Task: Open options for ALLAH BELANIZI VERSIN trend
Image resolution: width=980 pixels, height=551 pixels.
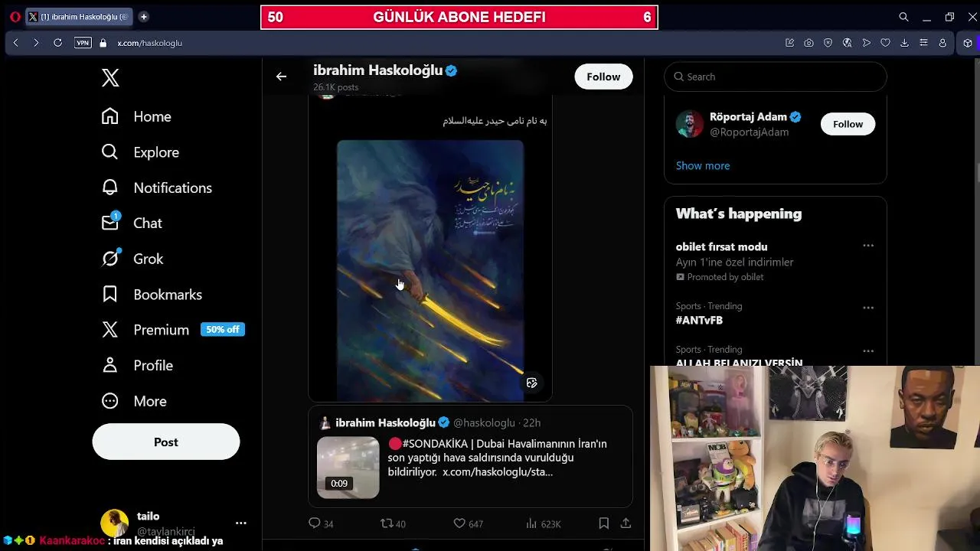Action: point(868,351)
